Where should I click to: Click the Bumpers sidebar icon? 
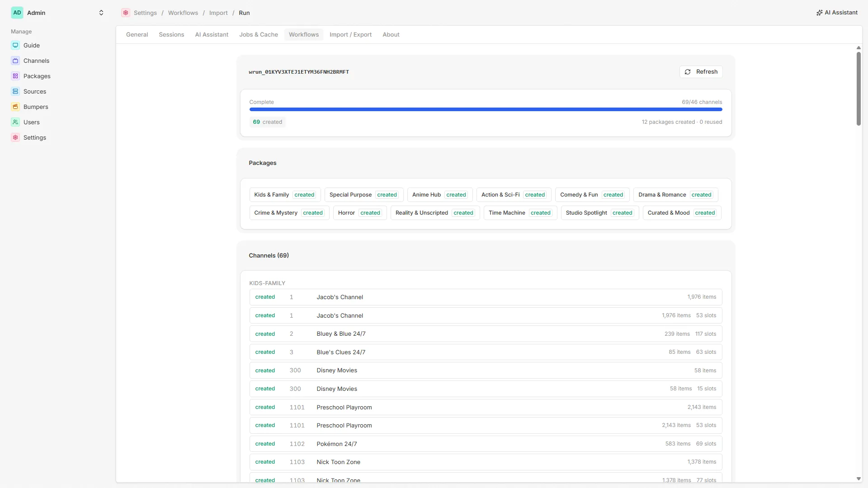pyautogui.click(x=15, y=107)
